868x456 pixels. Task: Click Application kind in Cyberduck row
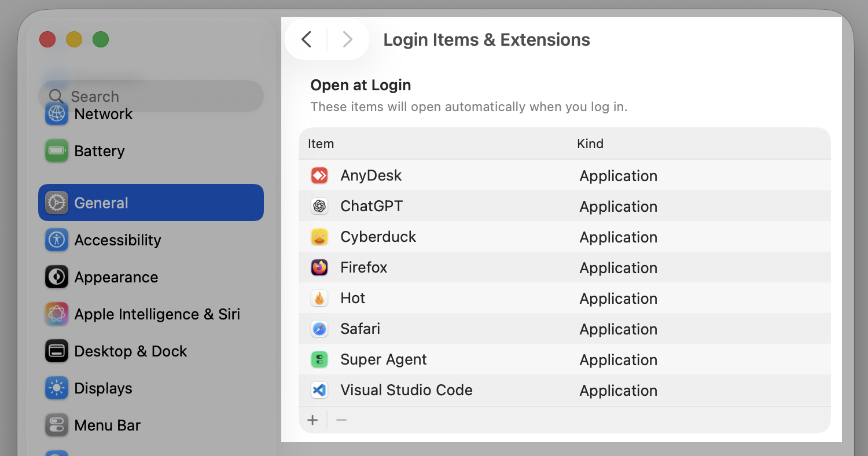tap(619, 238)
